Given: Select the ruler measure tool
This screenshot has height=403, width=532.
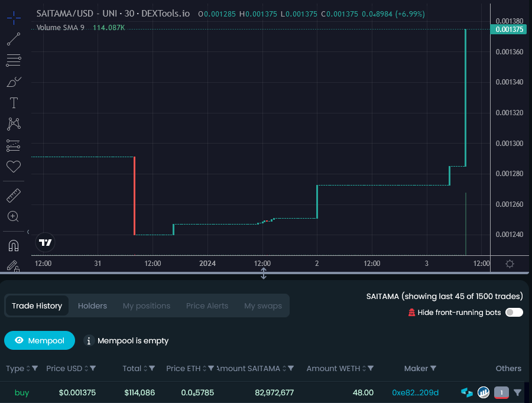Looking at the screenshot, I should tap(14, 196).
